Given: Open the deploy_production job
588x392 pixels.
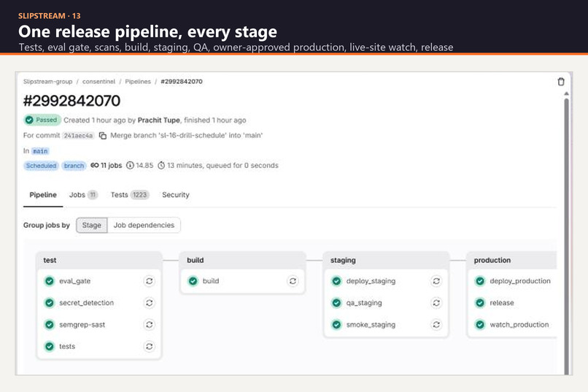Looking at the screenshot, I should 520,281.
